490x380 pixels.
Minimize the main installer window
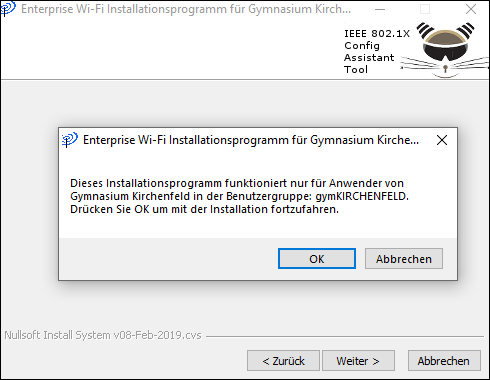click(x=380, y=9)
